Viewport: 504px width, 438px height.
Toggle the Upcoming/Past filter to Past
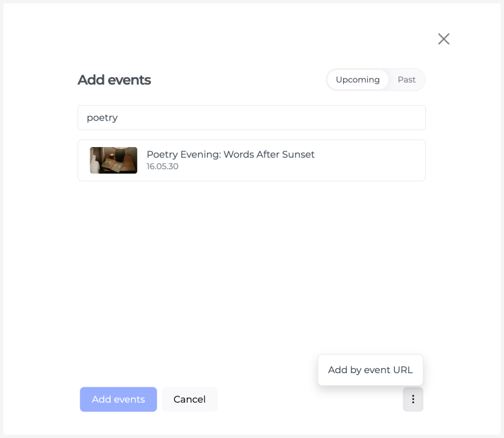coord(406,80)
